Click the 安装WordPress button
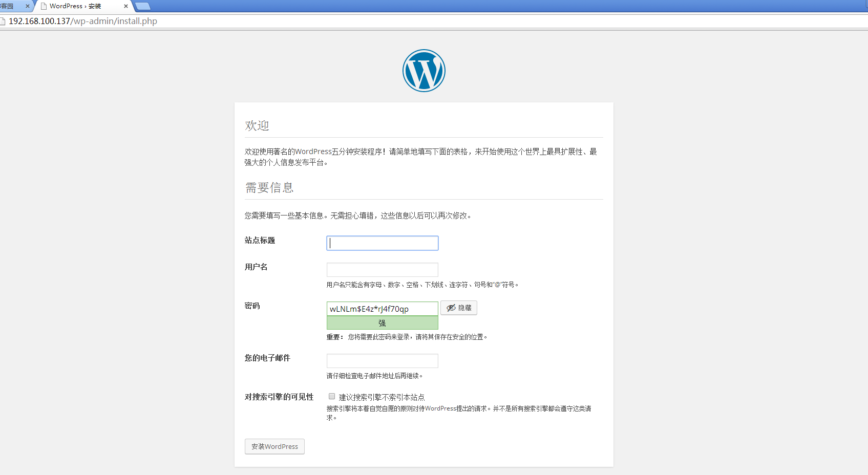The height and width of the screenshot is (475, 868). [x=274, y=446]
